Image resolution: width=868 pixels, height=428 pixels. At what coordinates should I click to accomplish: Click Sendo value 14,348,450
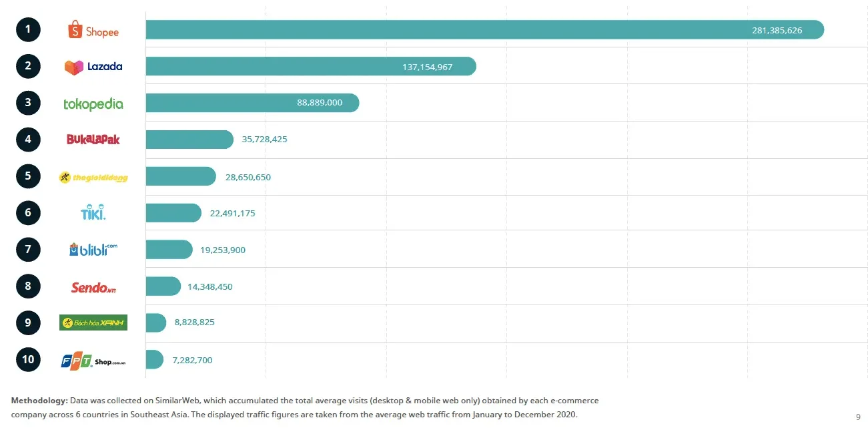[210, 287]
